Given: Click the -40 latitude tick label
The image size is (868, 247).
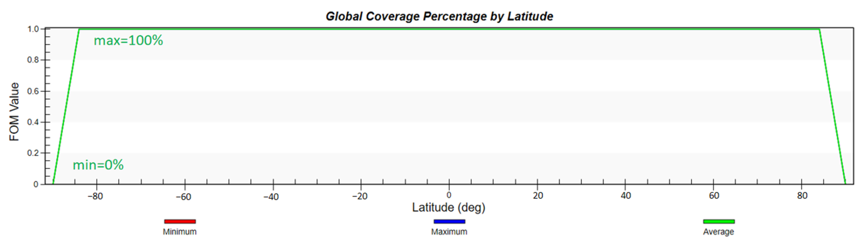Looking at the screenshot, I should coord(271,196).
